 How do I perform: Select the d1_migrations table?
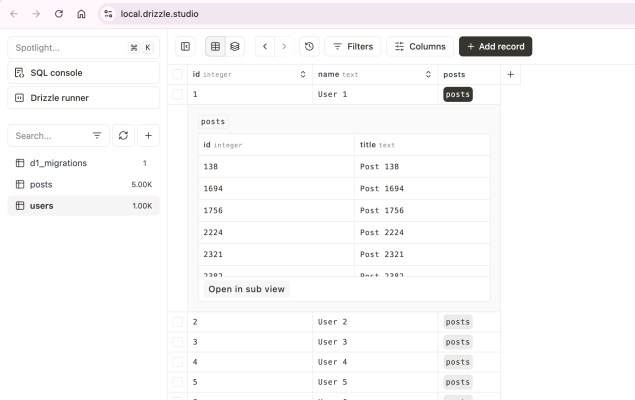83,163
